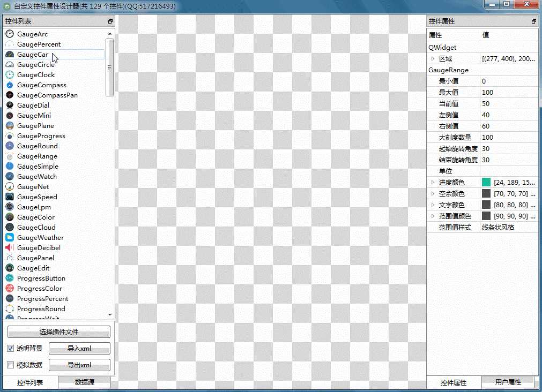The height and width of the screenshot is (392, 542).
Task: Select the GaugeDial icon
Action: 10,105
